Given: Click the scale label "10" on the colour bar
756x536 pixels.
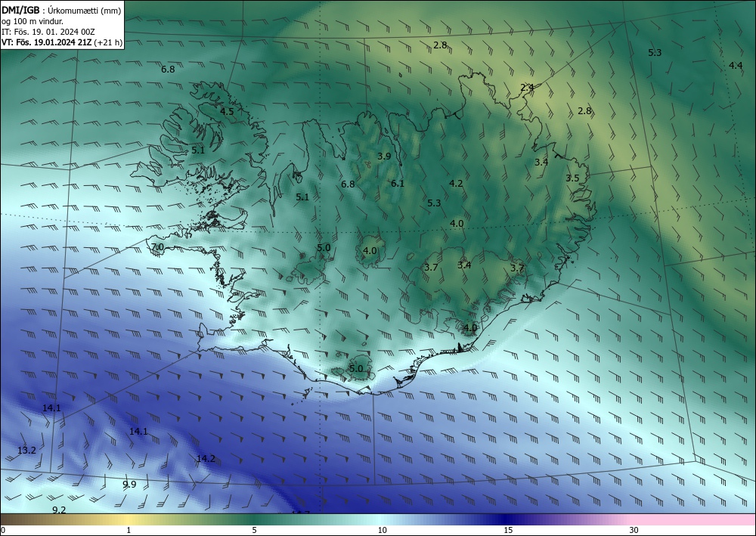Looking at the screenshot, I should [382, 530].
